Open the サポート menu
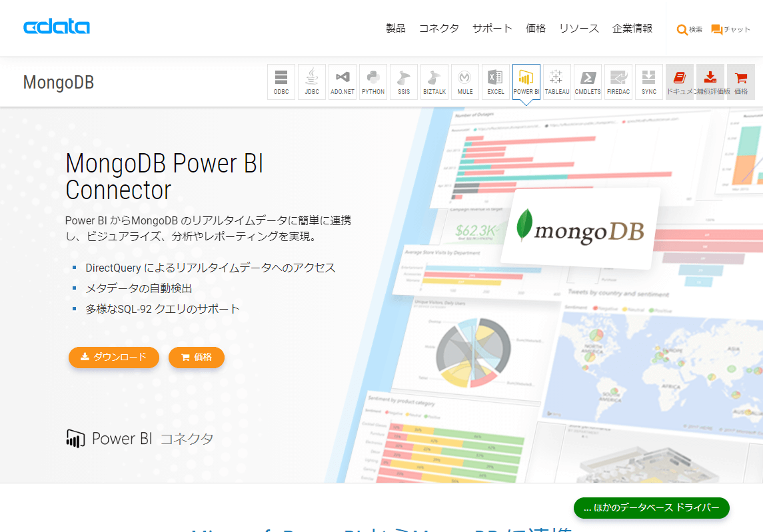763x532 pixels. coord(492,29)
